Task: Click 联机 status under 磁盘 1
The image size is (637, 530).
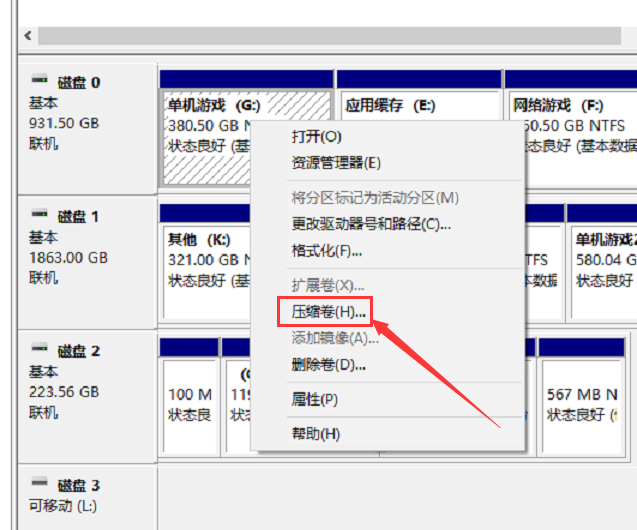Action: [x=43, y=278]
